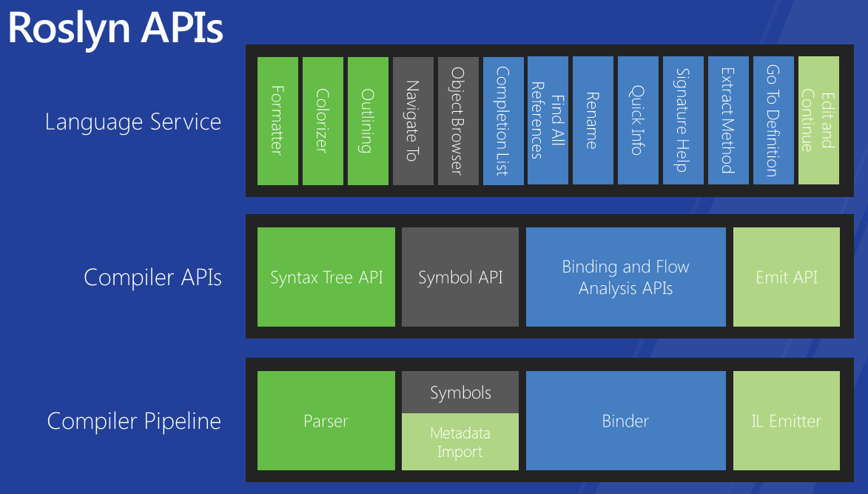Viewport: 868px width, 494px height.
Task: Click the Find All References block
Action: point(548,121)
